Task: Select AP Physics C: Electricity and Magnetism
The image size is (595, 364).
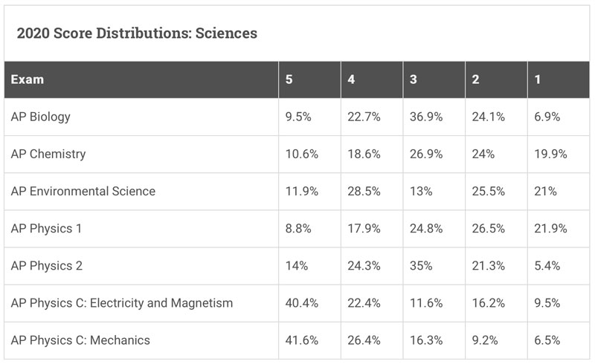Action: point(122,303)
